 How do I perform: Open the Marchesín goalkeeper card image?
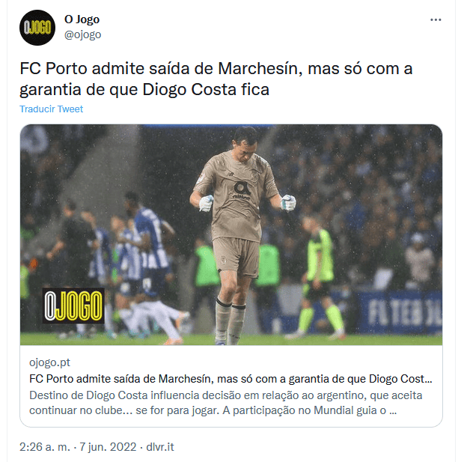231,234
